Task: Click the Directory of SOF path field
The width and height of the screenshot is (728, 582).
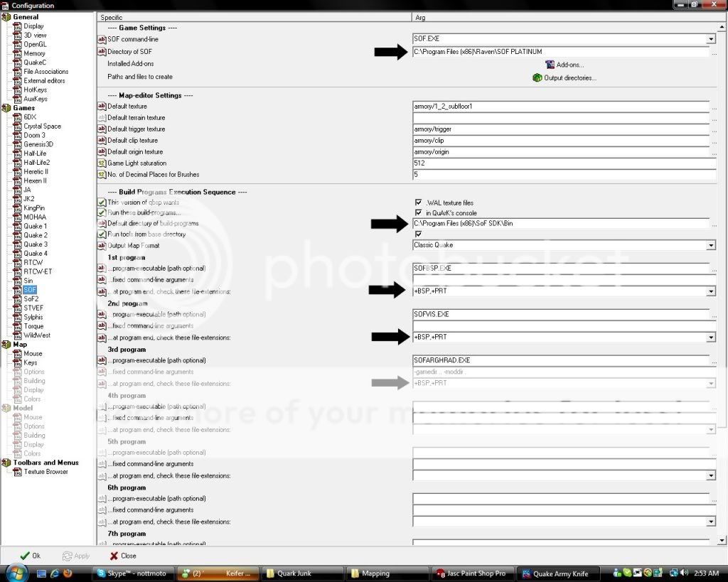Action: [561, 52]
